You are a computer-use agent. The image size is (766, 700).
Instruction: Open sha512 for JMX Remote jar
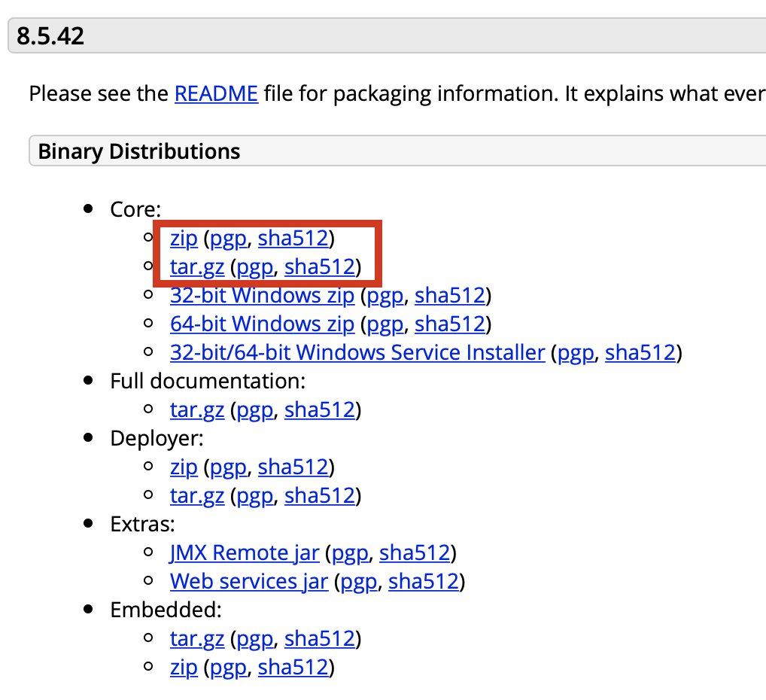pyautogui.click(x=415, y=553)
